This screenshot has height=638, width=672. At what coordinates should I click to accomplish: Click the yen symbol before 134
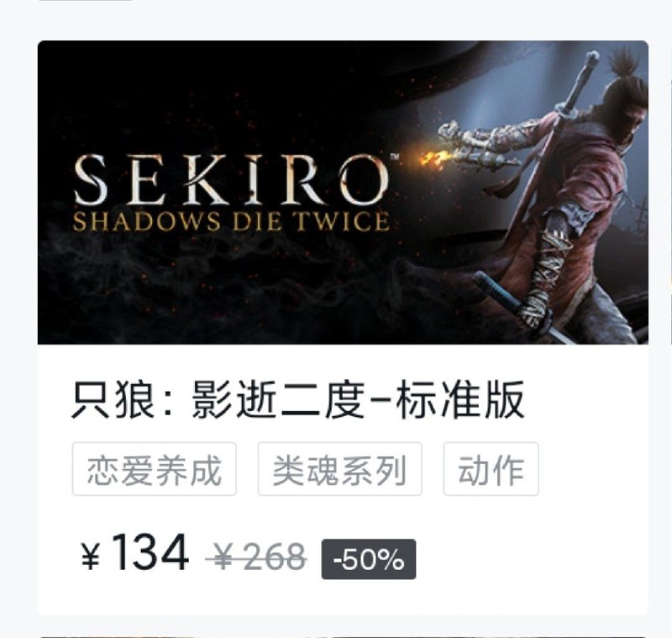pyautogui.click(x=91, y=556)
